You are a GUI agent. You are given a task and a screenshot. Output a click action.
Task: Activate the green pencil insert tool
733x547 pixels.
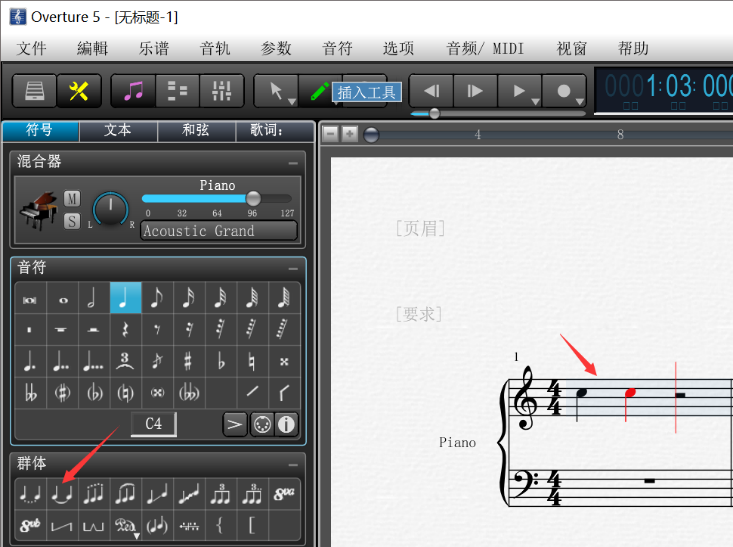click(320, 91)
